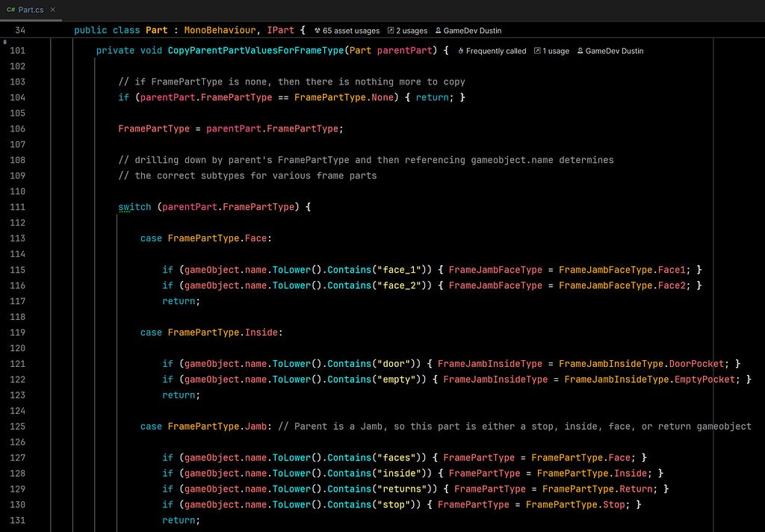Select the Part.cs tab
Image resolution: width=765 pixels, height=532 pixels.
pyautogui.click(x=31, y=10)
